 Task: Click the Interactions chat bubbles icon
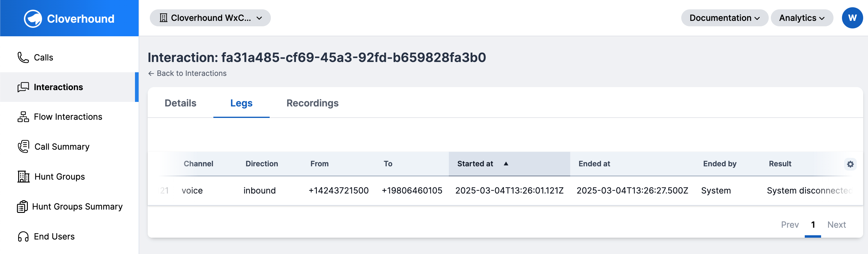(23, 87)
